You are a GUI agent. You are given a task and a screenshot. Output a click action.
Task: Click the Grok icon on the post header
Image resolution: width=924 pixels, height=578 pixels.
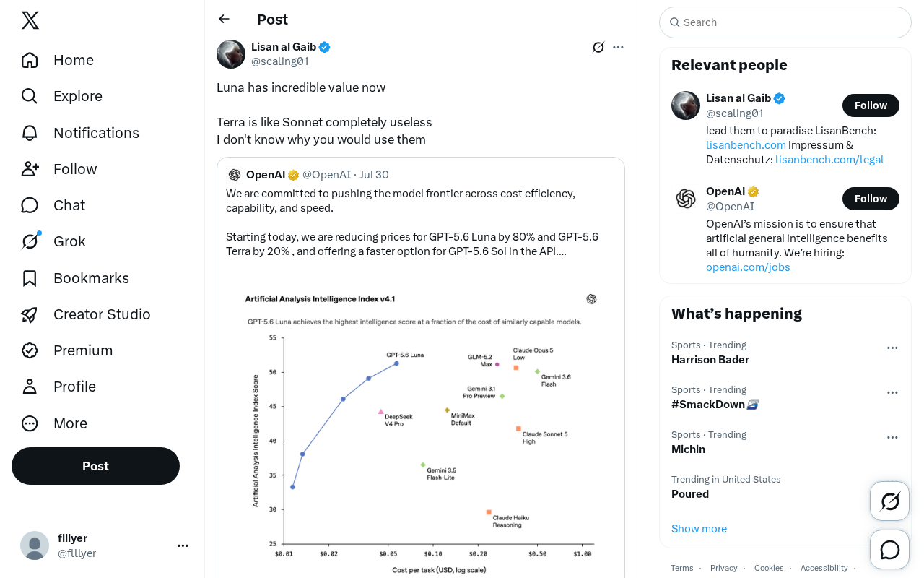598,47
